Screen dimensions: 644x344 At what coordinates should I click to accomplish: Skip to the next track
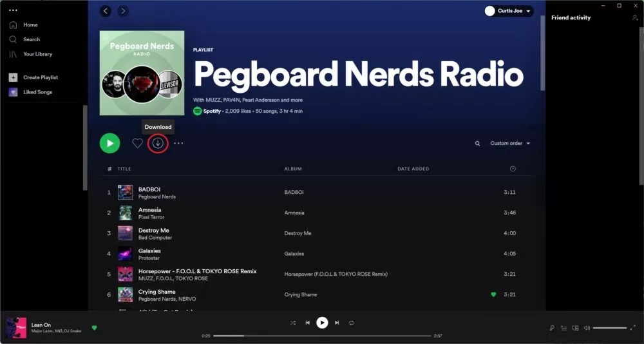coord(337,323)
